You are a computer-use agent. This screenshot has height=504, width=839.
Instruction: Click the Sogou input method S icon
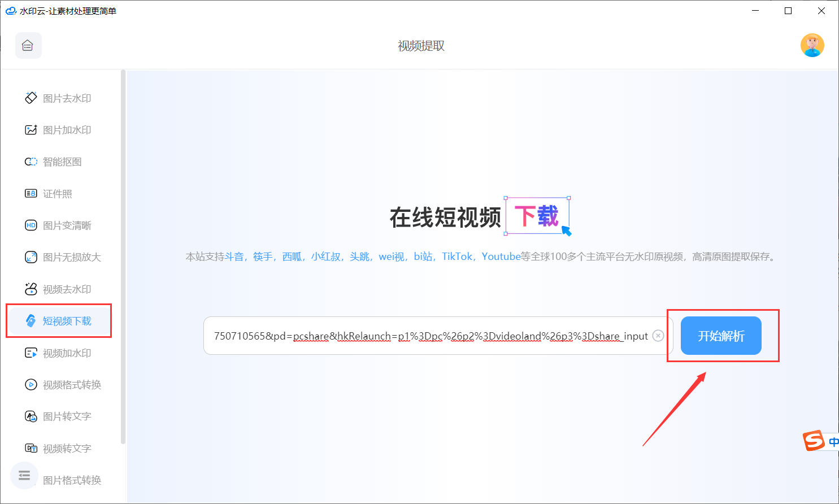coord(814,440)
